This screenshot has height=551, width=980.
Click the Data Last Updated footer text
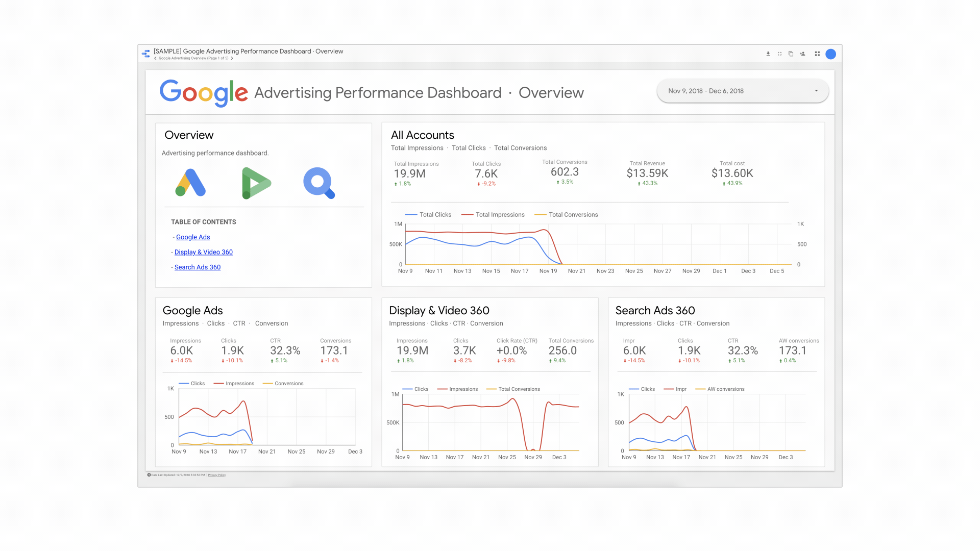(x=178, y=475)
